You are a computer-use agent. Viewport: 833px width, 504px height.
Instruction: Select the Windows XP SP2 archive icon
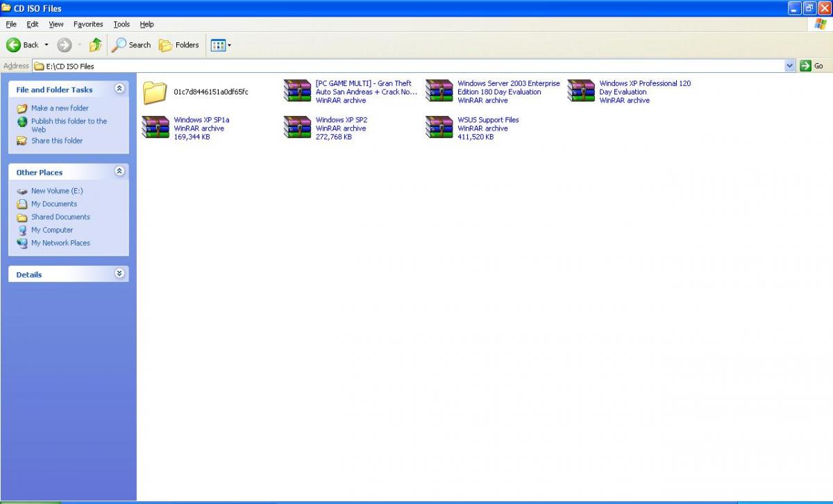pyautogui.click(x=297, y=128)
